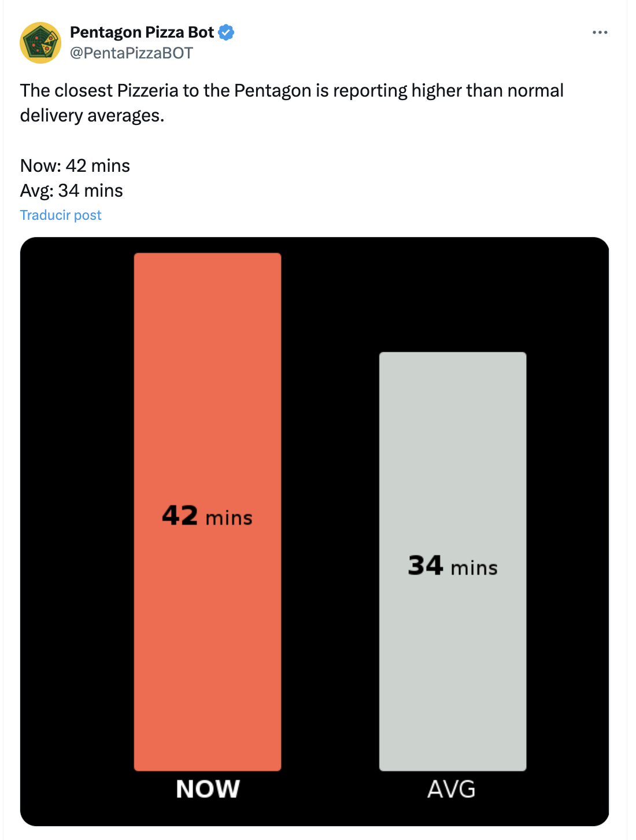Click the red NOW bar in the chart
Screen dimensions: 636x840
(x=208, y=511)
